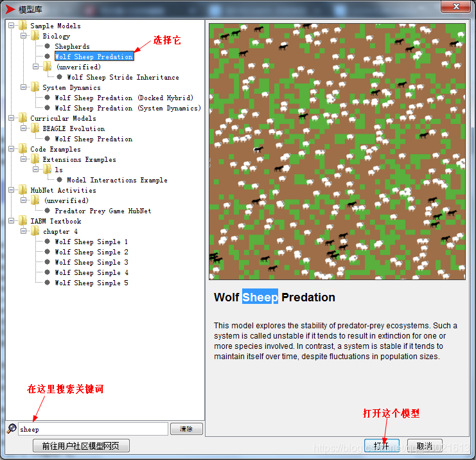The height and width of the screenshot is (460, 476).
Task: Click the Biology folder icon
Action: (x=35, y=36)
